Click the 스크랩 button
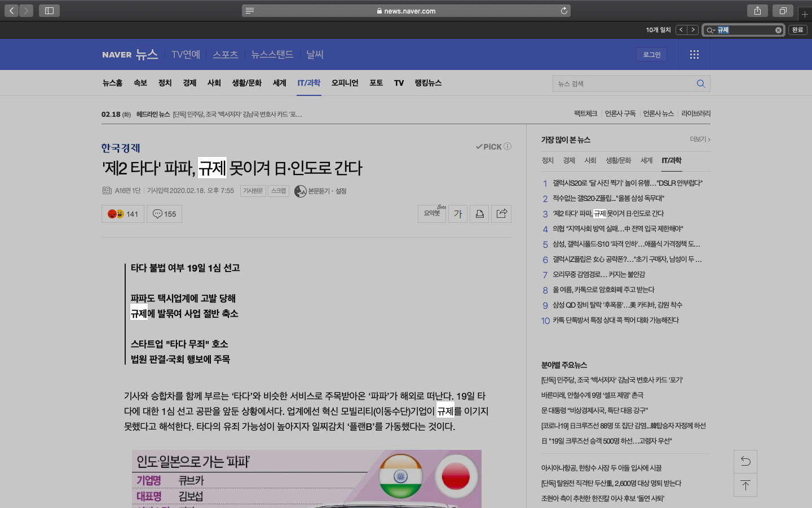This screenshot has width=812, height=508. 279,191
